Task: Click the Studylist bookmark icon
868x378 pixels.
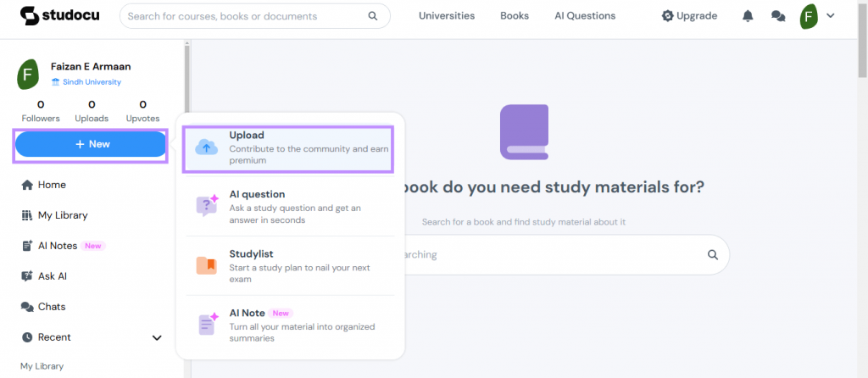Action: tap(207, 265)
